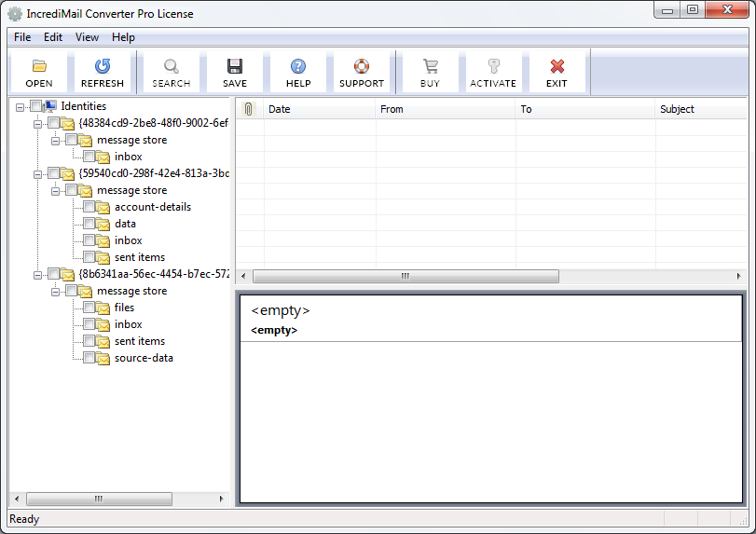Click left arrow of tree panel scrollbar
756x534 pixels.
point(17,499)
